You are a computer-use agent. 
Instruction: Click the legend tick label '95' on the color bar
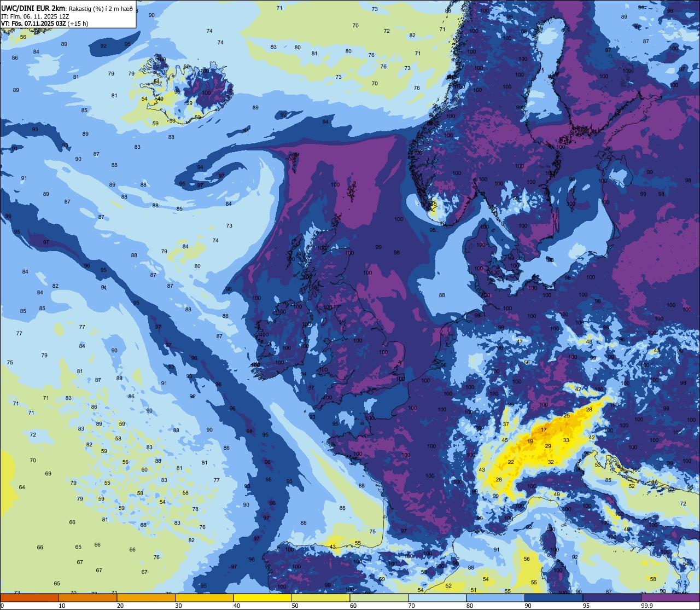(x=586, y=606)
